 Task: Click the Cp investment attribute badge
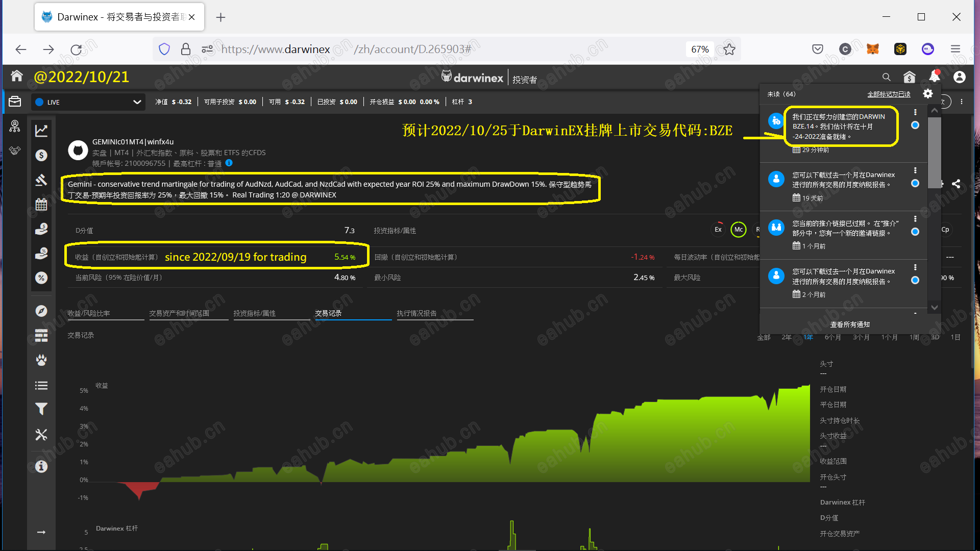tap(945, 230)
